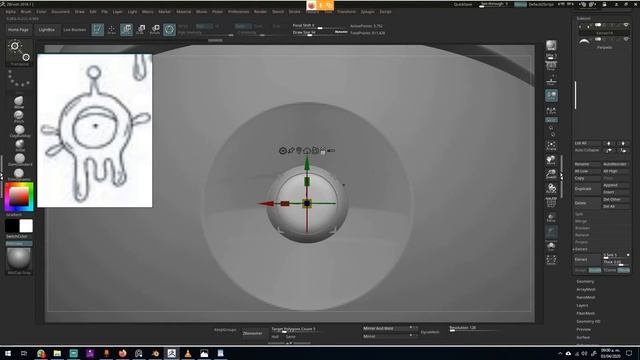
Task: Open the Preferences menu
Action: pos(238,12)
